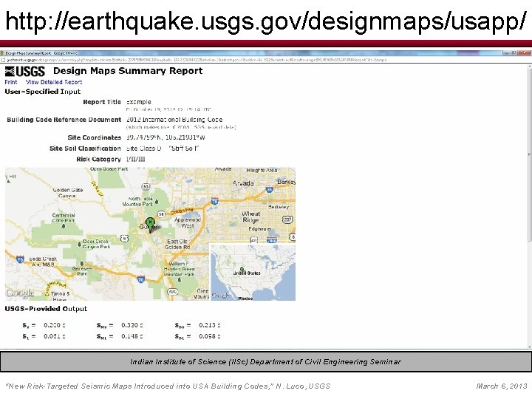
Task: Open the View Detailed Report link
Action: click(54, 82)
